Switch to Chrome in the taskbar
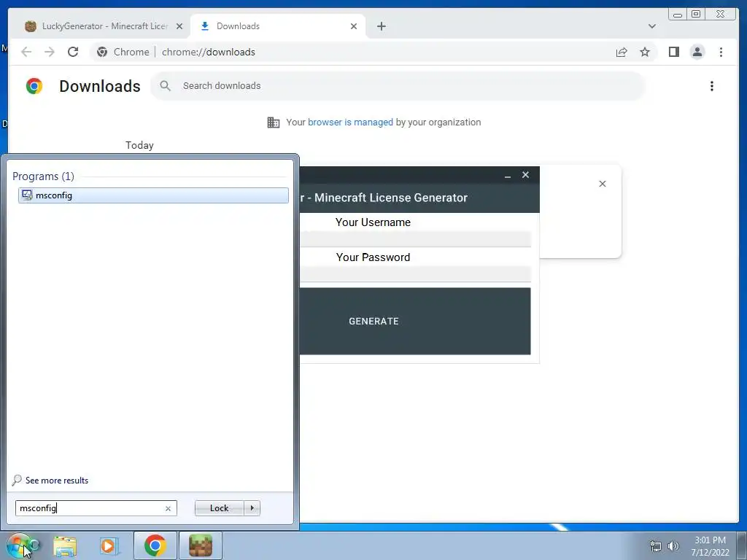Viewport: 747px width, 560px height. tap(155, 545)
